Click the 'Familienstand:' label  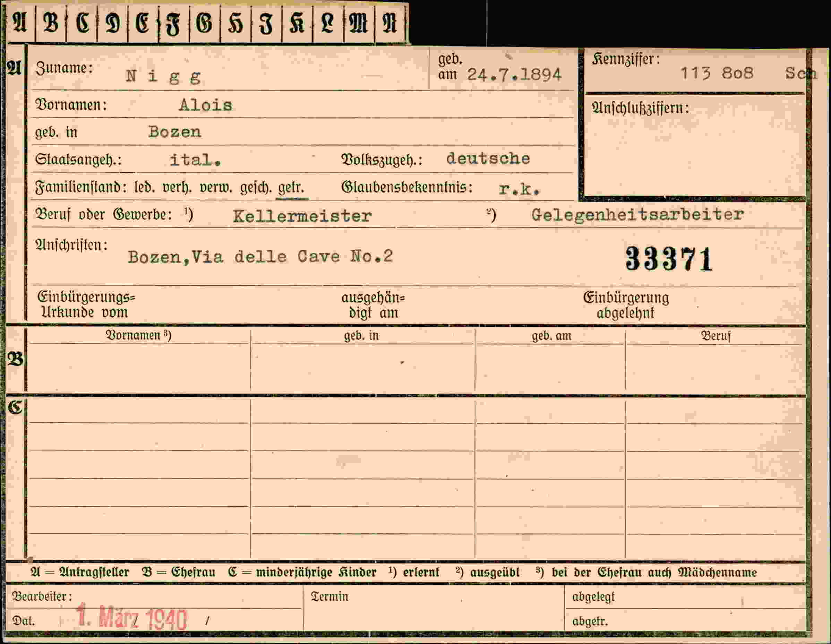coord(81,188)
